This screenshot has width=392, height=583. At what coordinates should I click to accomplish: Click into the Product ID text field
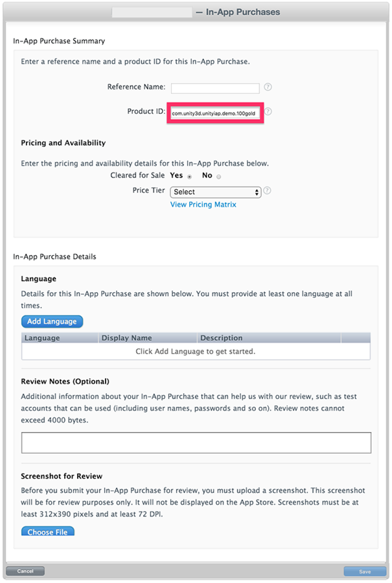coord(215,113)
